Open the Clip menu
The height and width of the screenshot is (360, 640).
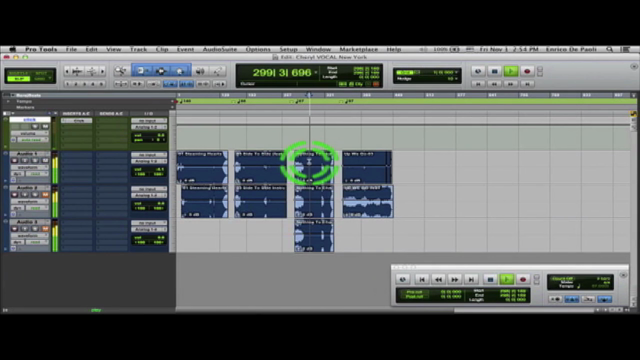(162, 49)
